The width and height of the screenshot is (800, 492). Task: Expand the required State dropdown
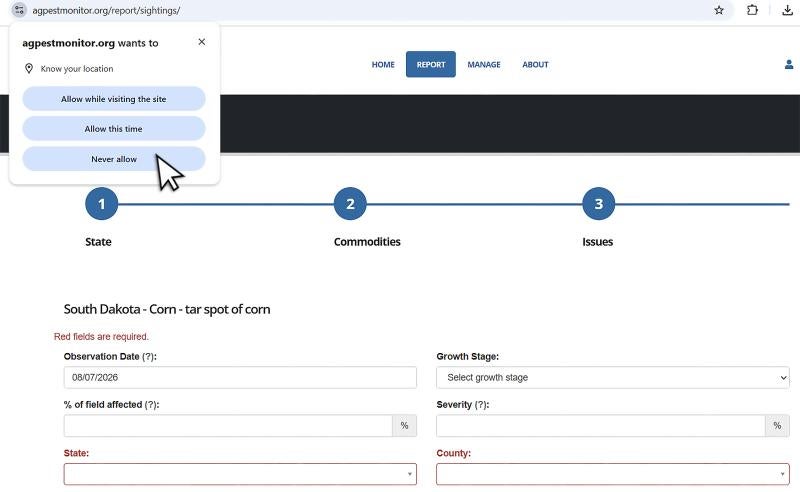(240, 474)
